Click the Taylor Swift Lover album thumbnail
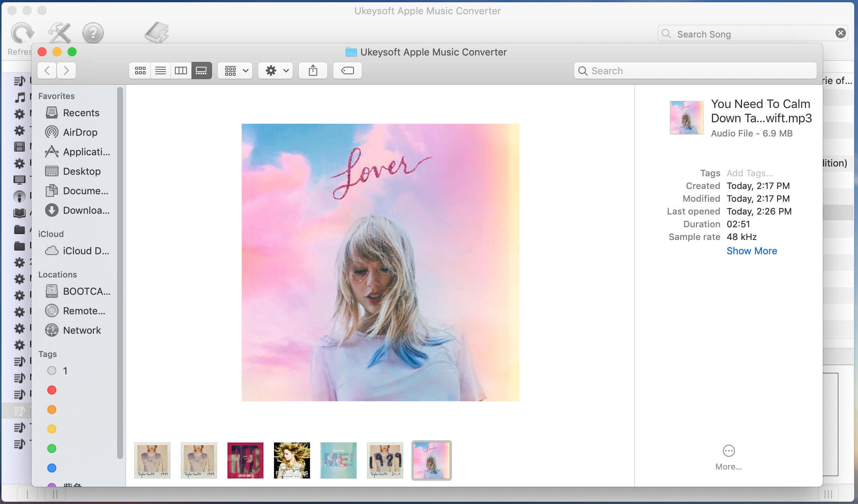The image size is (858, 504). pyautogui.click(x=431, y=460)
